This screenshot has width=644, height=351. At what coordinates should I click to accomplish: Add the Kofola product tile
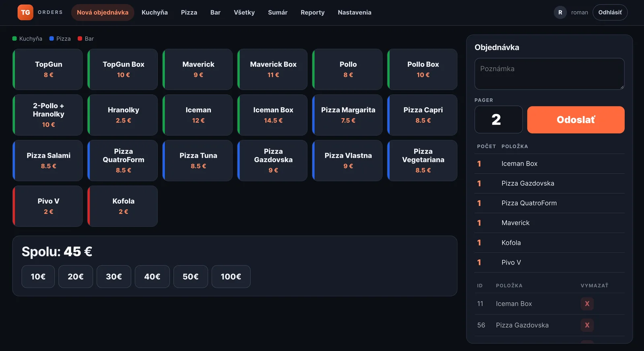[122, 206]
